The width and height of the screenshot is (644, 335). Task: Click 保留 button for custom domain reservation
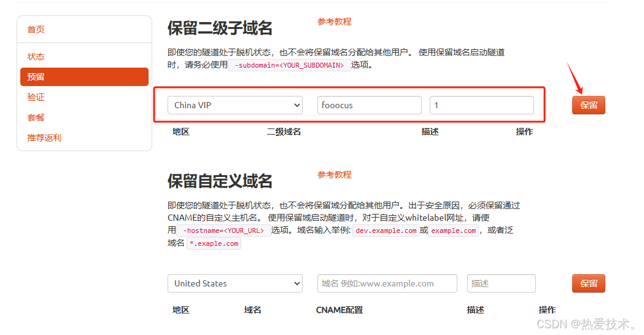tap(589, 283)
